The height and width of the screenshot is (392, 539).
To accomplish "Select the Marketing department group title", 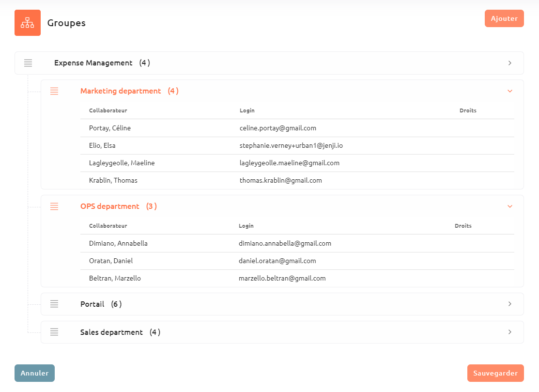I will click(121, 91).
